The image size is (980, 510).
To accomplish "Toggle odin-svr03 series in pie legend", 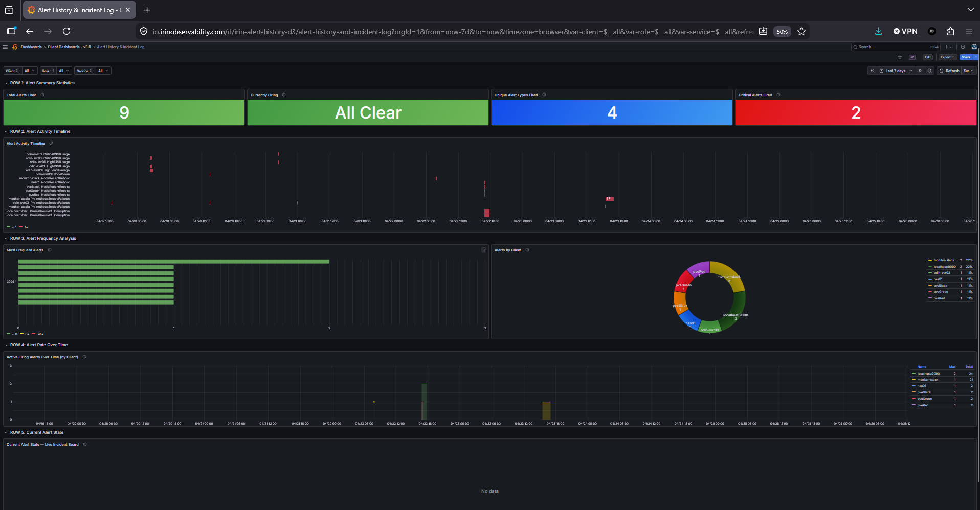I will tap(942, 273).
